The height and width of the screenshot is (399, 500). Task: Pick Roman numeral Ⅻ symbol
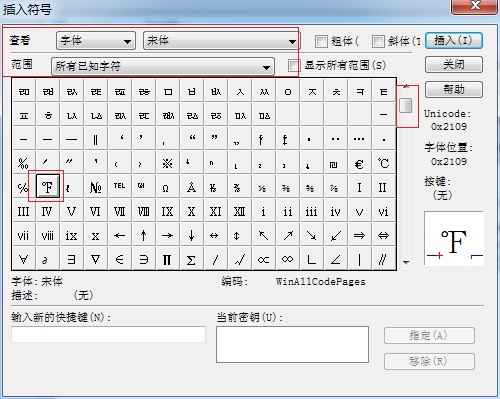pos(239,211)
